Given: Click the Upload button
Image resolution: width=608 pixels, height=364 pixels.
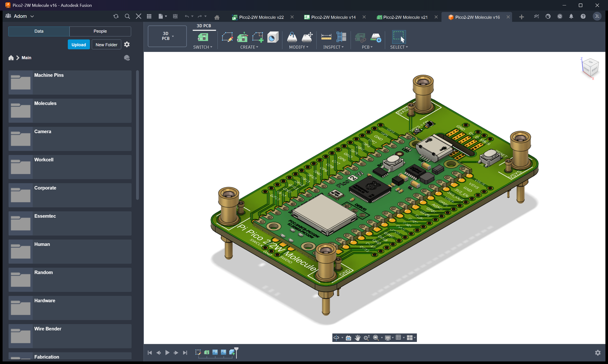Looking at the screenshot, I should click(79, 45).
